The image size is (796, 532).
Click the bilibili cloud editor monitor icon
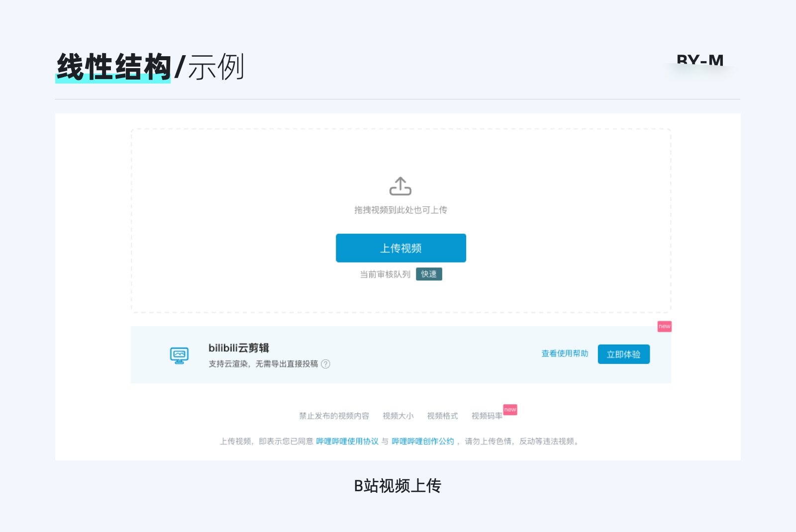click(x=179, y=355)
